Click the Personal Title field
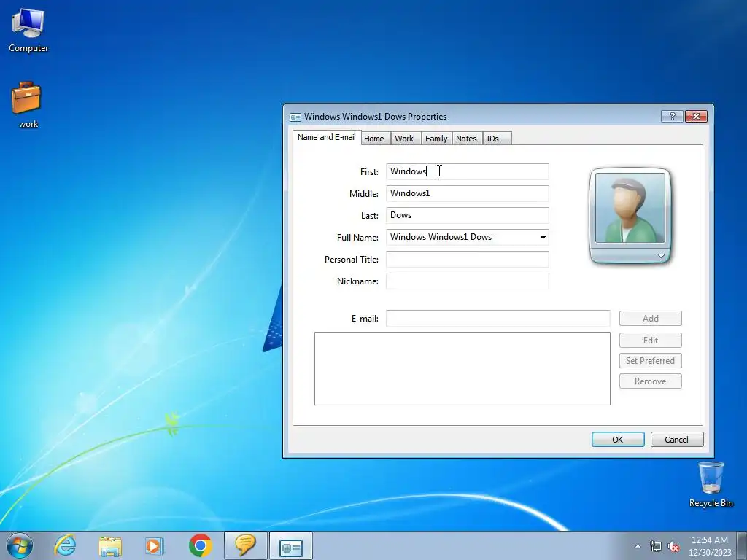747x560 pixels. pyautogui.click(x=468, y=259)
